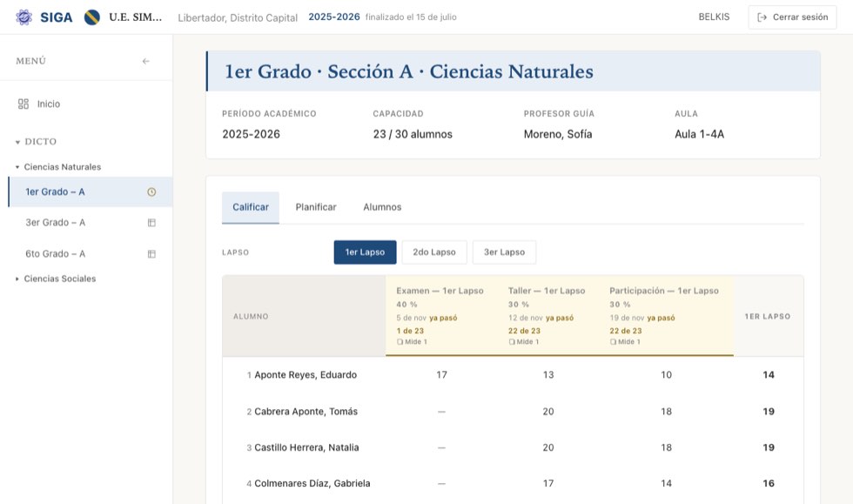Select the 1er Lapso button

[365, 252]
